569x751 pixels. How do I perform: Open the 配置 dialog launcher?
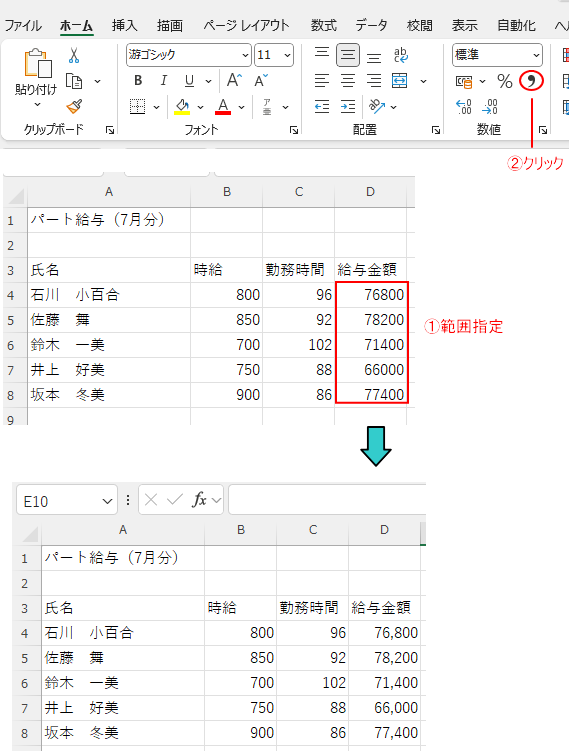point(435,130)
